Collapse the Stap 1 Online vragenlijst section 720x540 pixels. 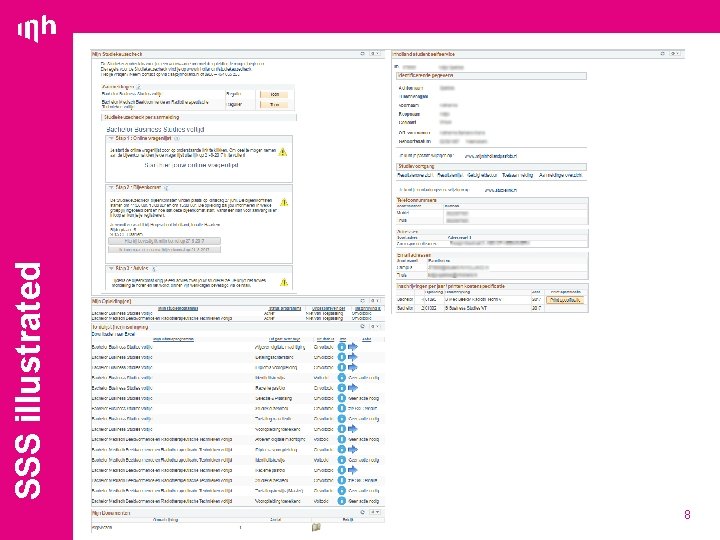click(111, 138)
